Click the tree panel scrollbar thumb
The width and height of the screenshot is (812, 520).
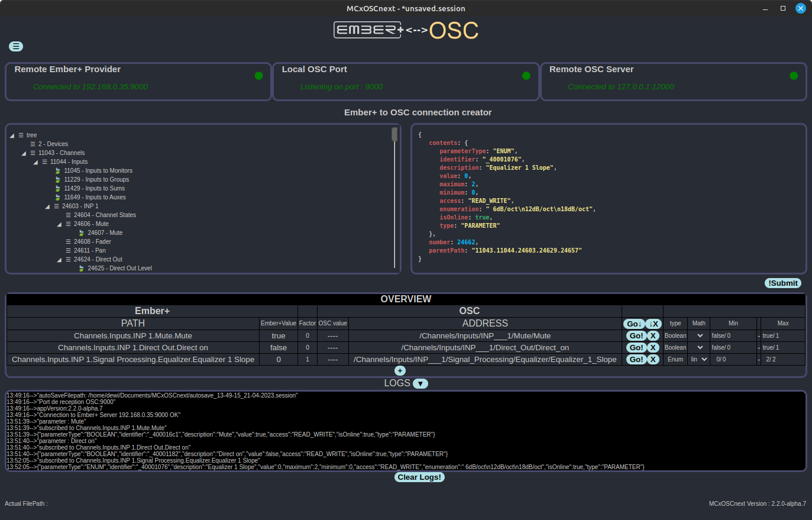[394, 135]
